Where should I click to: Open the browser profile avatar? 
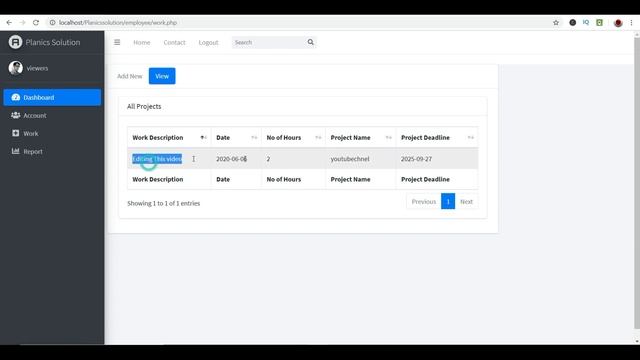[618, 23]
